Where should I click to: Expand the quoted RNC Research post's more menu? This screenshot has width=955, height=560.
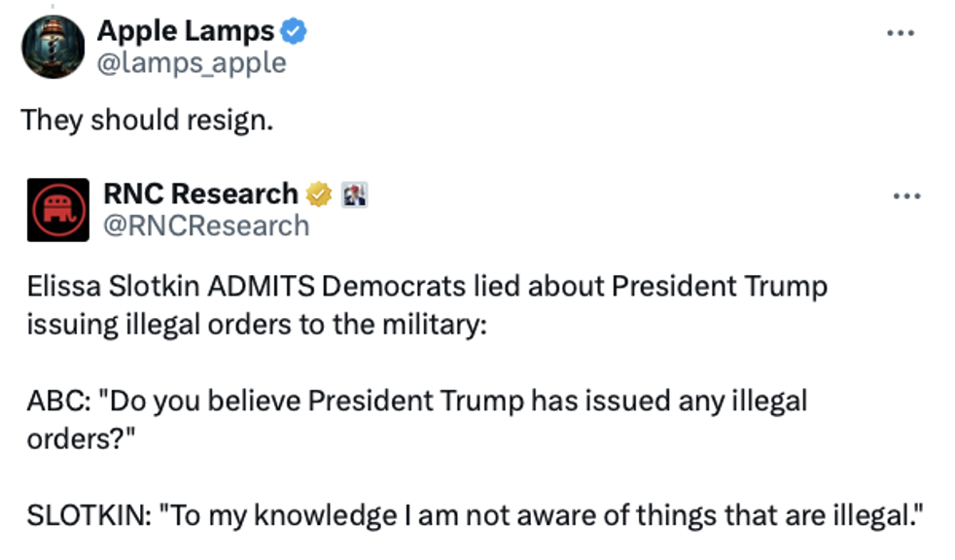[x=905, y=194]
